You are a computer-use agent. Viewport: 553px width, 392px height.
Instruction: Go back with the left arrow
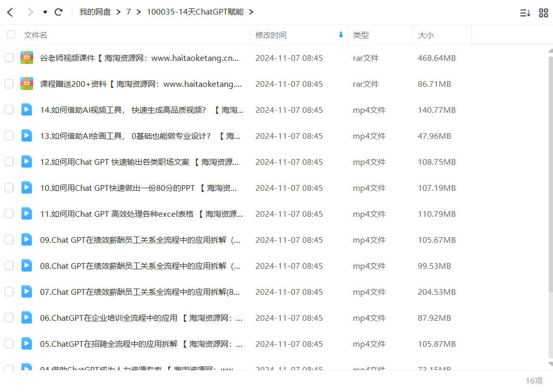click(x=10, y=12)
